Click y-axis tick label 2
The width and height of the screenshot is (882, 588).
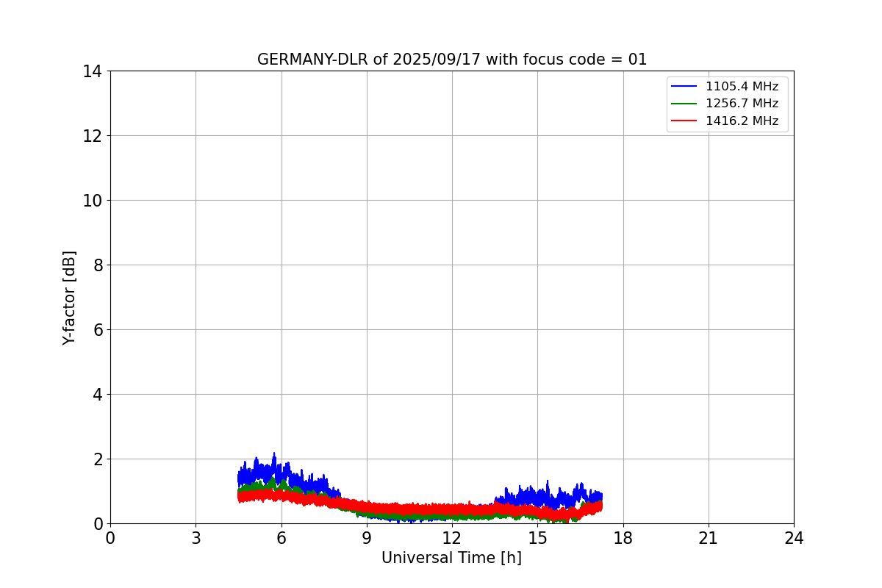(x=97, y=459)
